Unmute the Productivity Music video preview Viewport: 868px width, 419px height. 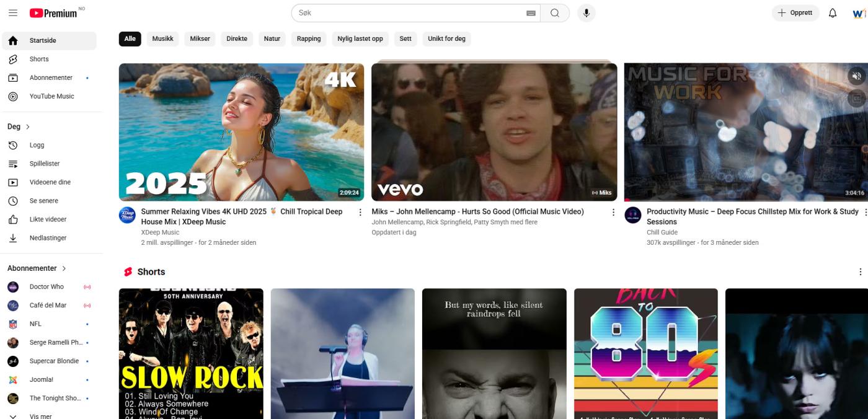(x=856, y=75)
